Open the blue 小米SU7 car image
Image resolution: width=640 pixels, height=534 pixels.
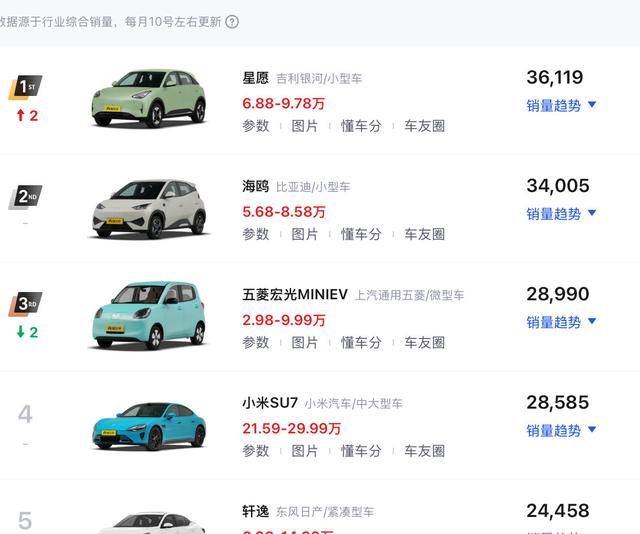[149, 426]
